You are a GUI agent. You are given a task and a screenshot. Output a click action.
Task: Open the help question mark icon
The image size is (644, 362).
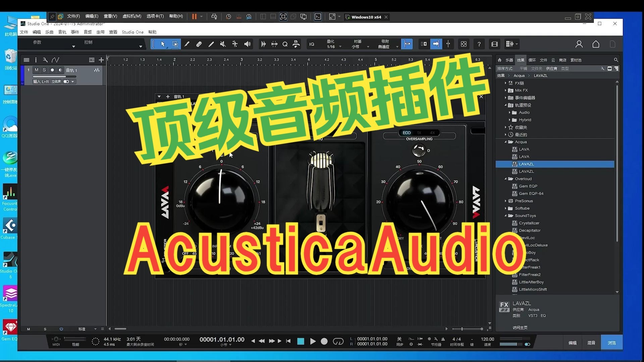pos(479,44)
